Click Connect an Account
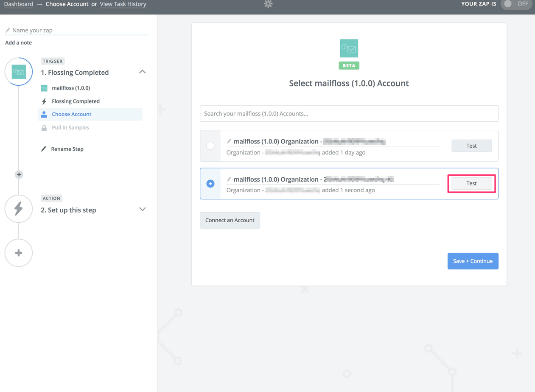Viewport: 535px width, 392px height. 230,220
